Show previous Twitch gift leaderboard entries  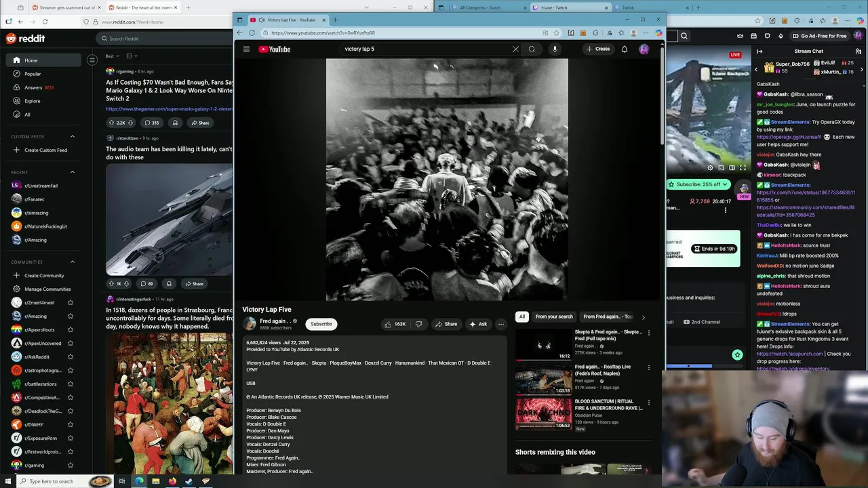click(x=757, y=69)
